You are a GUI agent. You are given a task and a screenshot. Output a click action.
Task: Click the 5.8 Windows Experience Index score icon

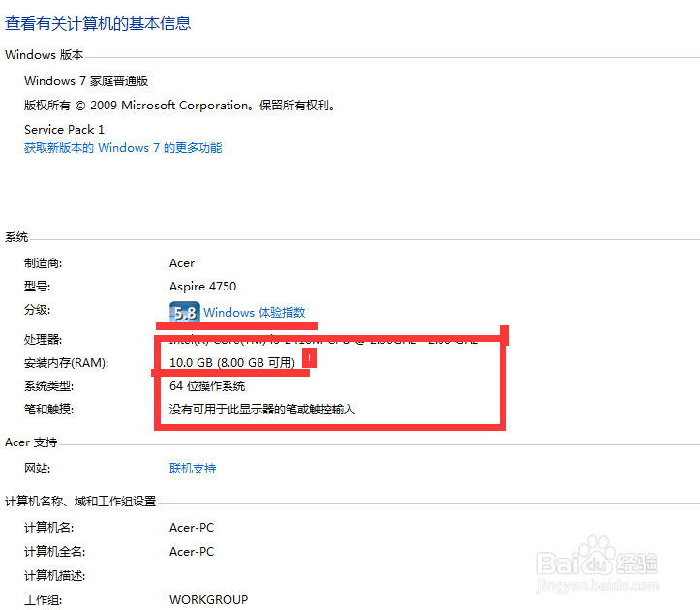[184, 312]
